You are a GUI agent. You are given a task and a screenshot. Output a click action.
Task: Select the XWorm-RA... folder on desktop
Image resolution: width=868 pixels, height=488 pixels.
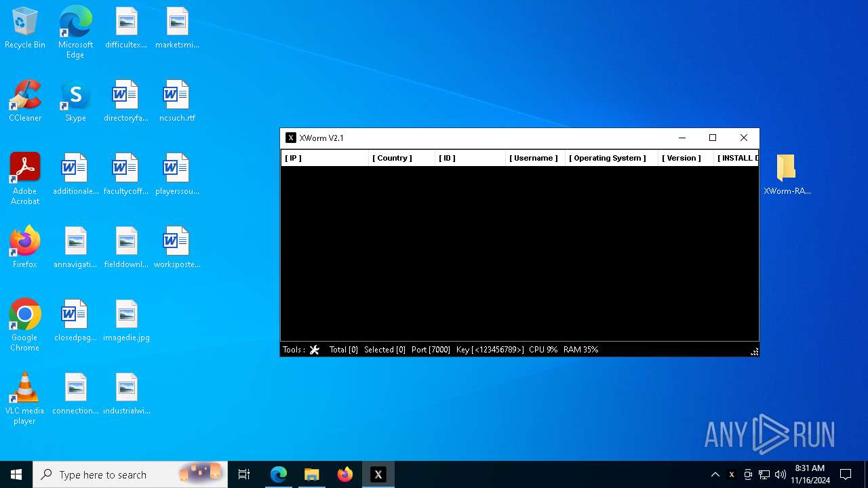point(787,174)
